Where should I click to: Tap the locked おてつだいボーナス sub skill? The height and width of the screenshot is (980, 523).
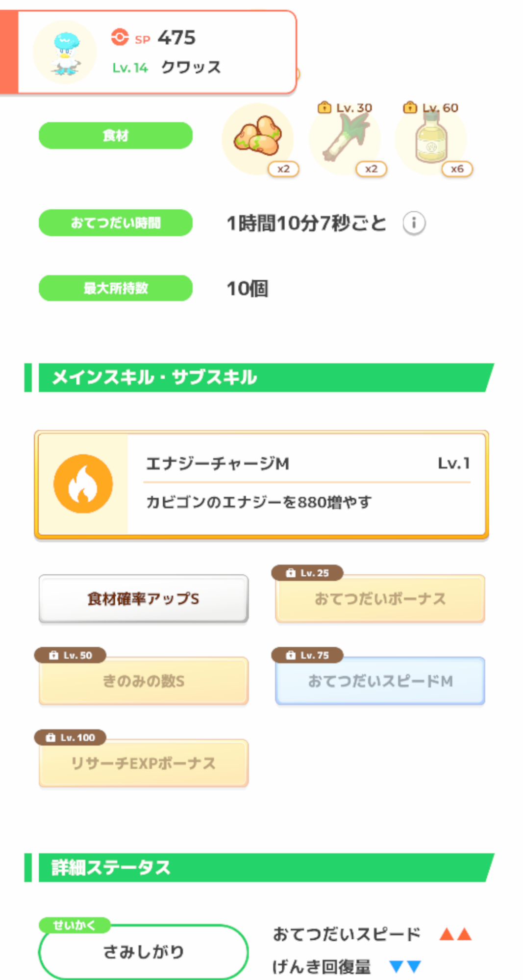[x=380, y=599]
